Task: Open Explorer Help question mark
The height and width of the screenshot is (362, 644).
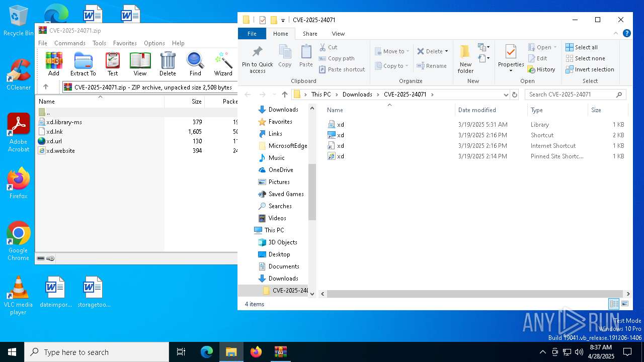Action: tap(627, 34)
